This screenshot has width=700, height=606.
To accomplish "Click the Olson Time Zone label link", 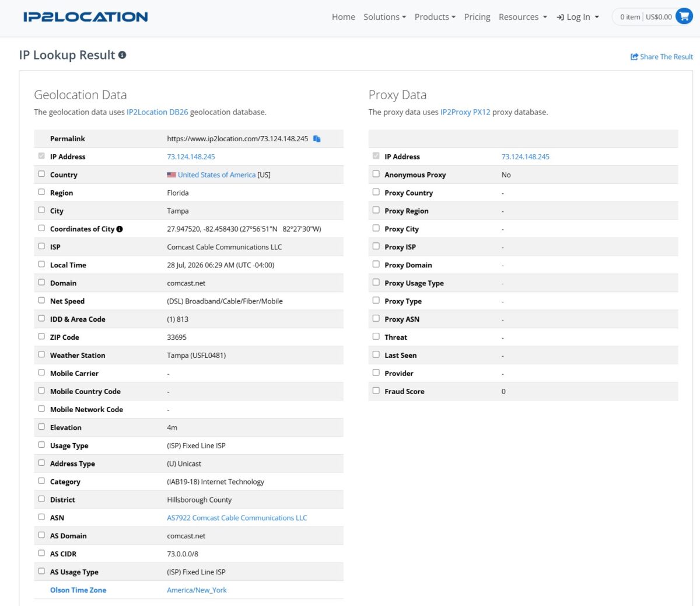I will (78, 590).
